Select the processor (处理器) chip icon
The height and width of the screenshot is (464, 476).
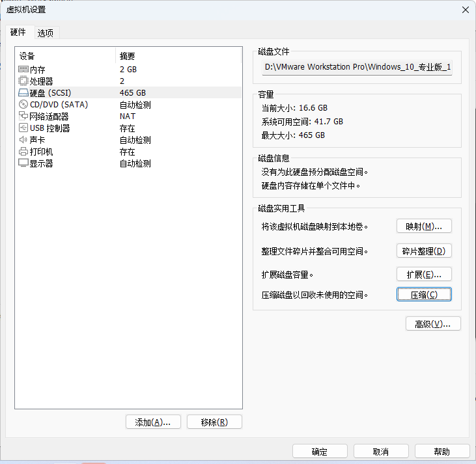tap(23, 81)
